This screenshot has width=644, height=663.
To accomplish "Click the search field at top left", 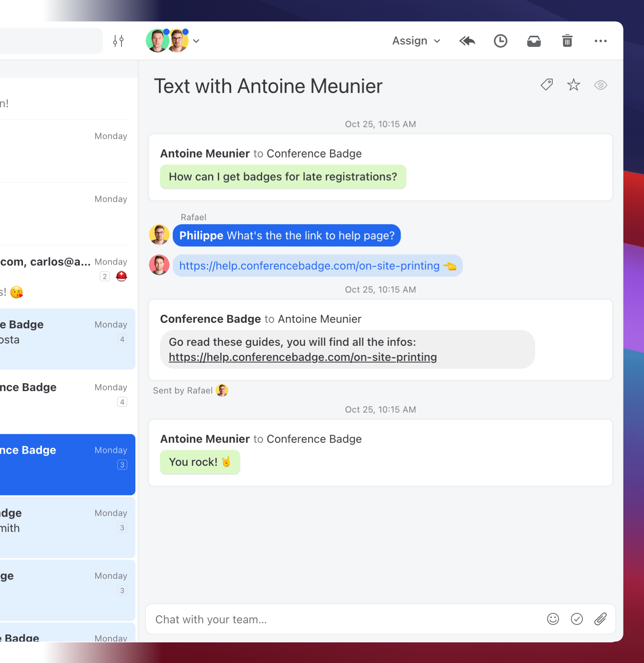I will (x=51, y=41).
